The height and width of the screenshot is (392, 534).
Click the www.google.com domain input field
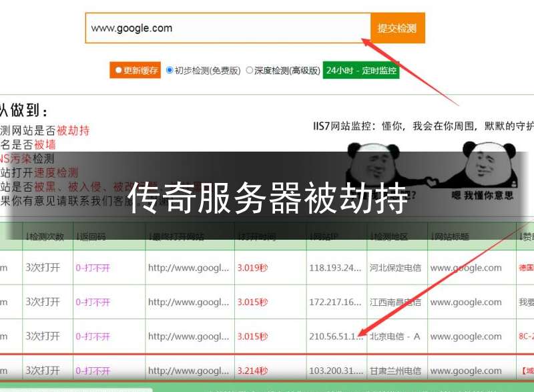pos(228,28)
